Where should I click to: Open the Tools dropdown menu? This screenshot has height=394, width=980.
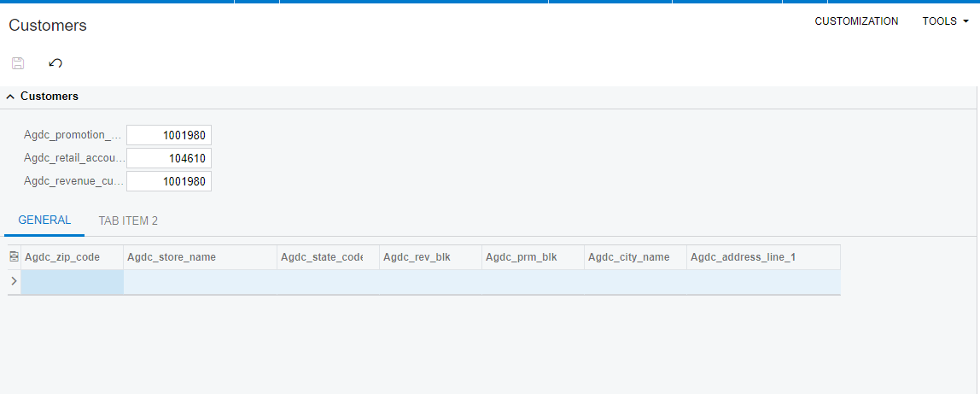[945, 21]
